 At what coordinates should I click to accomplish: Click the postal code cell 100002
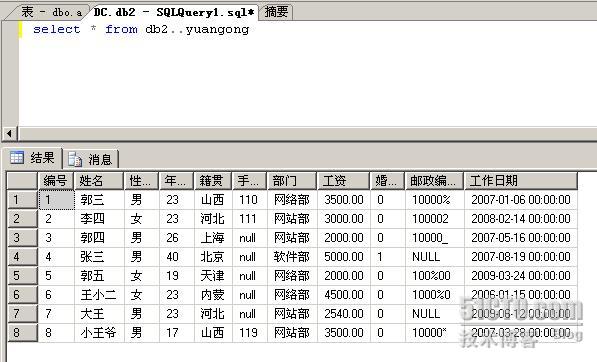434,219
